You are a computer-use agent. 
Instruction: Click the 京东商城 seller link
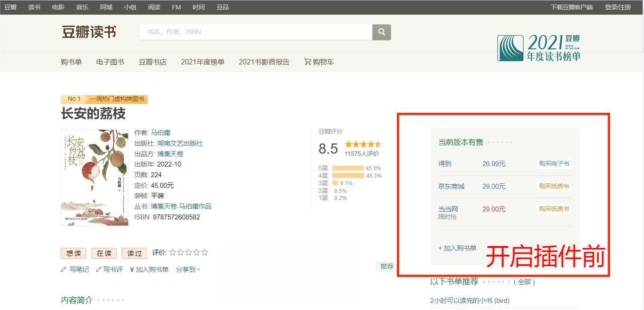tap(451, 186)
